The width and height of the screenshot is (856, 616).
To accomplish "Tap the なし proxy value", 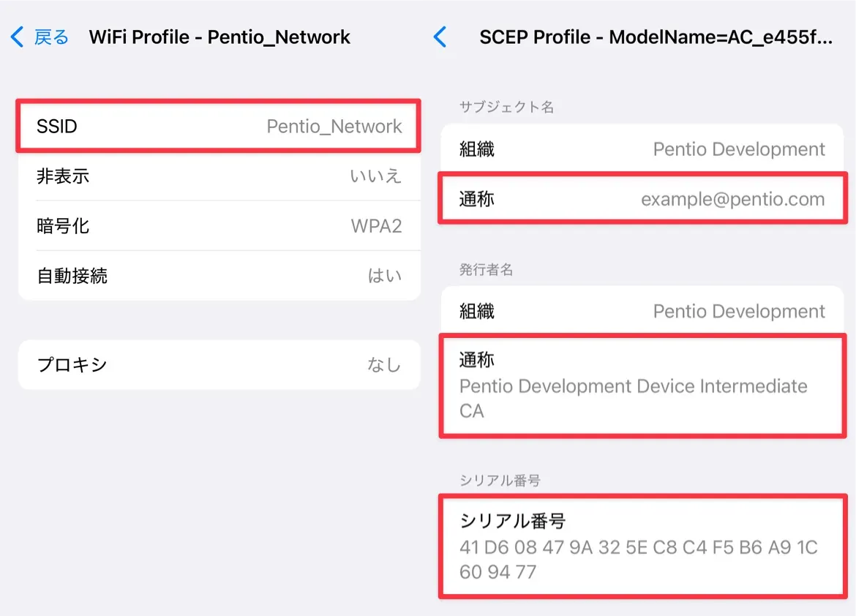I will click(384, 364).
